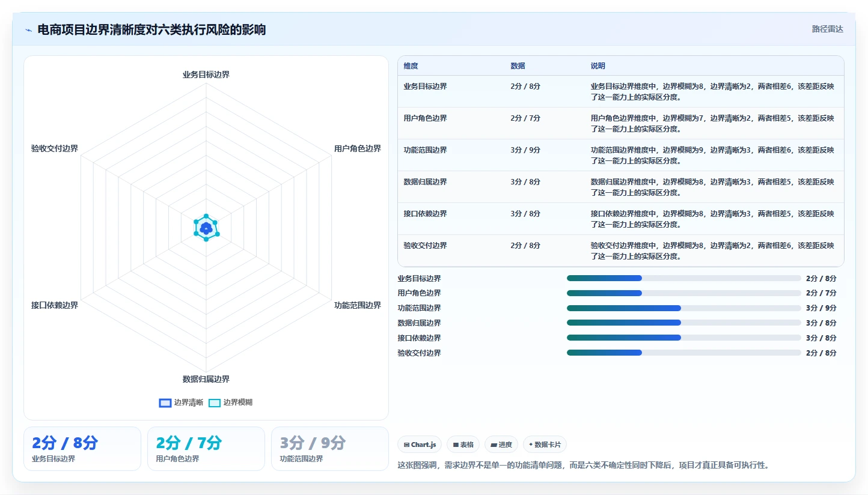
Task: Click the summary sentence starting 这张图强调
Action: click(584, 465)
